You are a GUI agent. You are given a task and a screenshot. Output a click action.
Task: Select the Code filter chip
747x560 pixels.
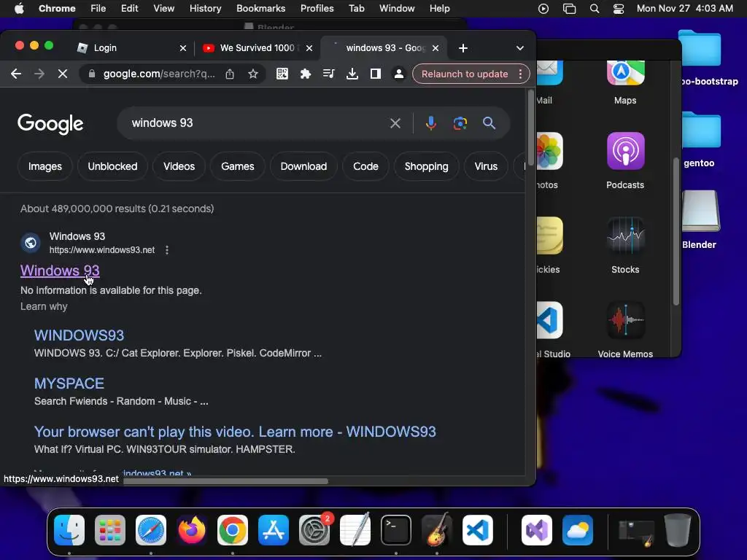pos(365,166)
